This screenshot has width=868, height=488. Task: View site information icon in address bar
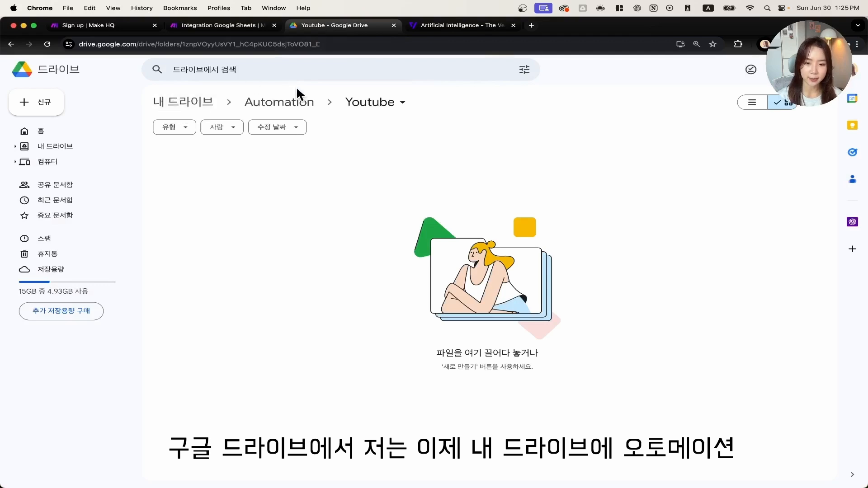click(69, 44)
